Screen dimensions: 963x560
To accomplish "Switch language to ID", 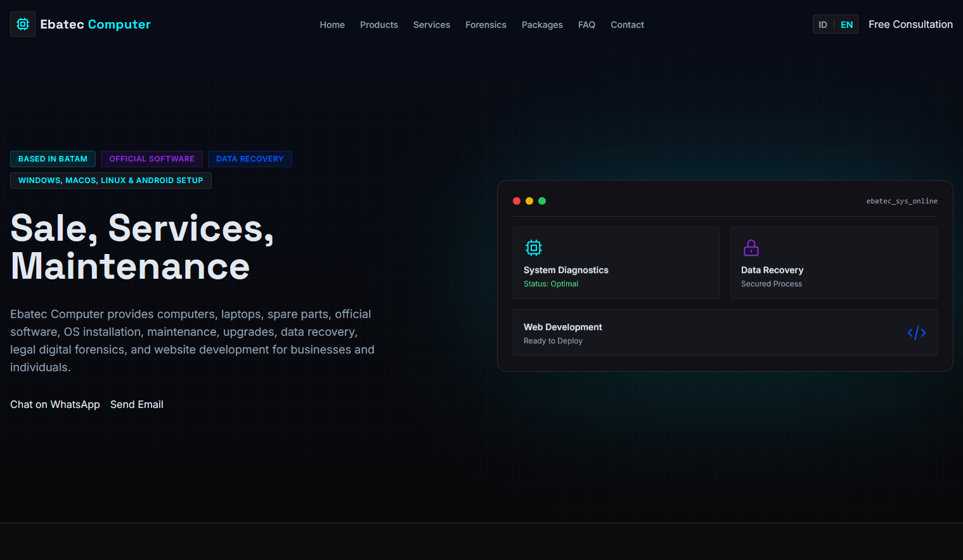I will tap(823, 25).
